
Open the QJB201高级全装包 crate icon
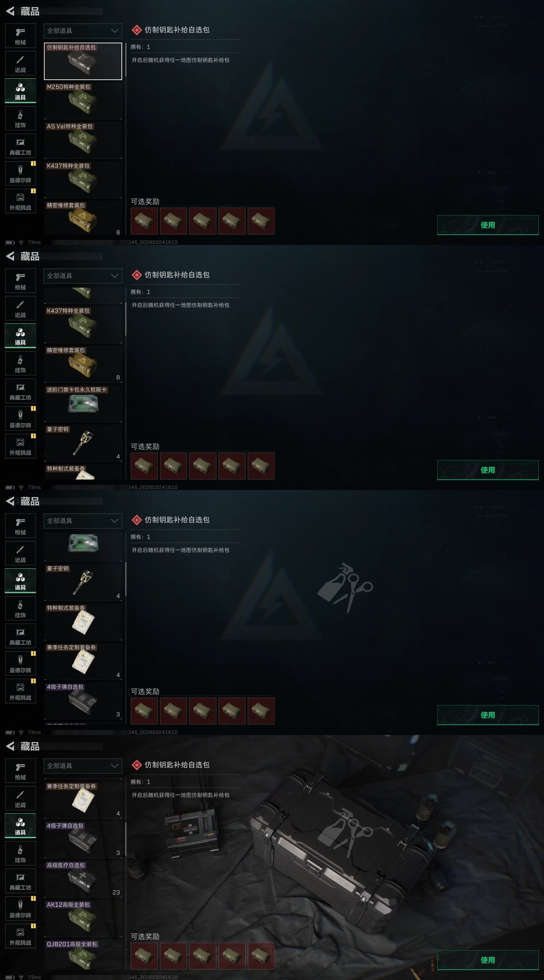tap(83, 959)
